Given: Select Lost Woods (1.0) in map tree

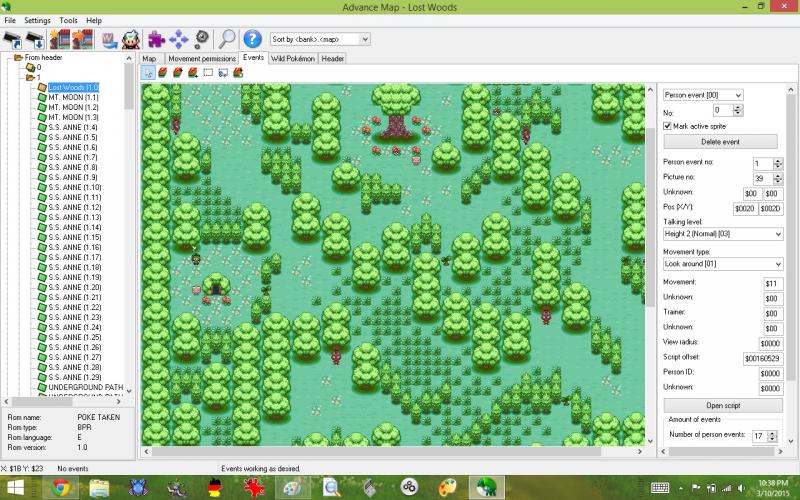Looking at the screenshot, I should point(73,87).
